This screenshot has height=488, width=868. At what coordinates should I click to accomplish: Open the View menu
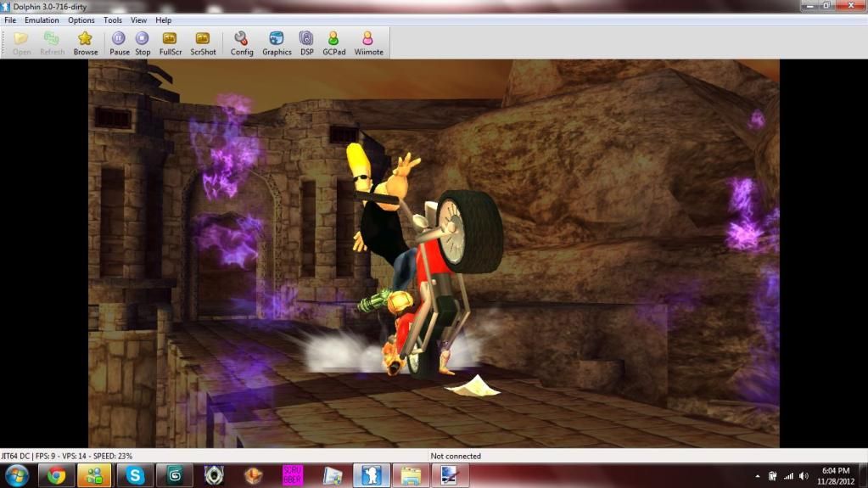point(138,20)
